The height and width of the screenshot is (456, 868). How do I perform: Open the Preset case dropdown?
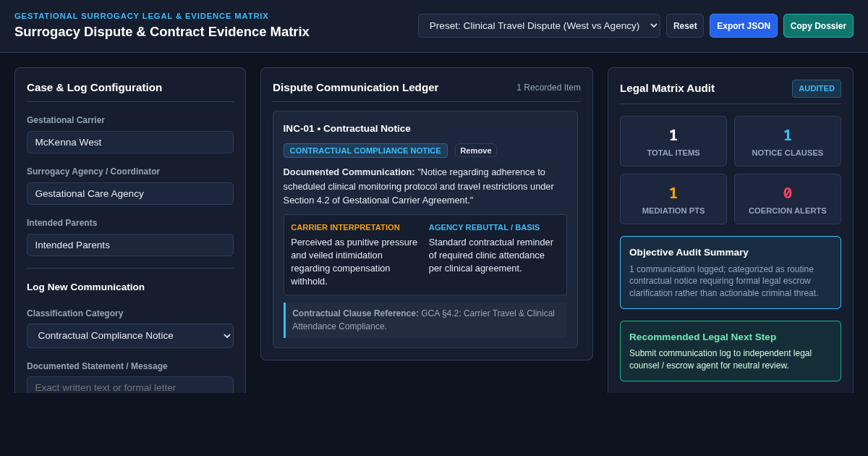coord(539,25)
